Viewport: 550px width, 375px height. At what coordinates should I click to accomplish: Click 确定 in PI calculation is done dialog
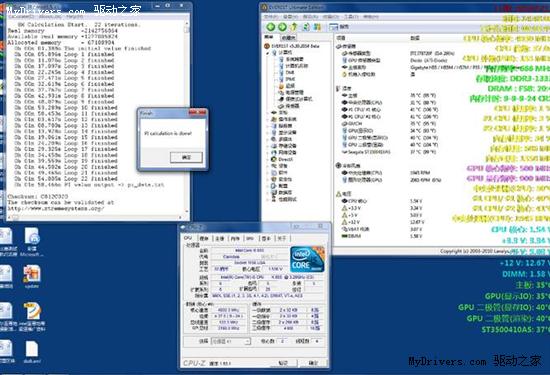[186, 157]
